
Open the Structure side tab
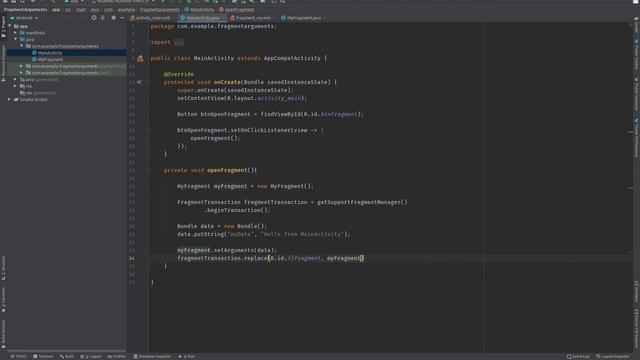3,268
